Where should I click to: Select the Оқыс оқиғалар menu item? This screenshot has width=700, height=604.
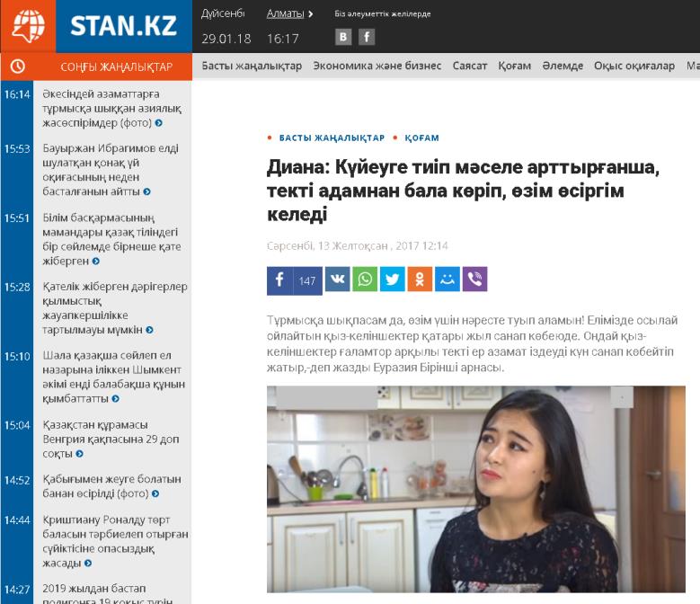point(634,66)
